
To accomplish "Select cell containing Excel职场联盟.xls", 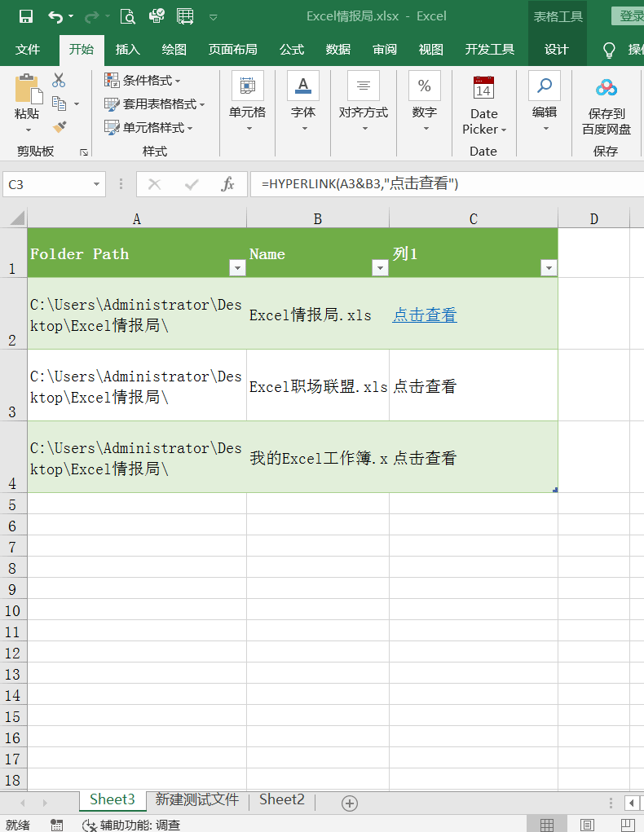I will [318, 385].
